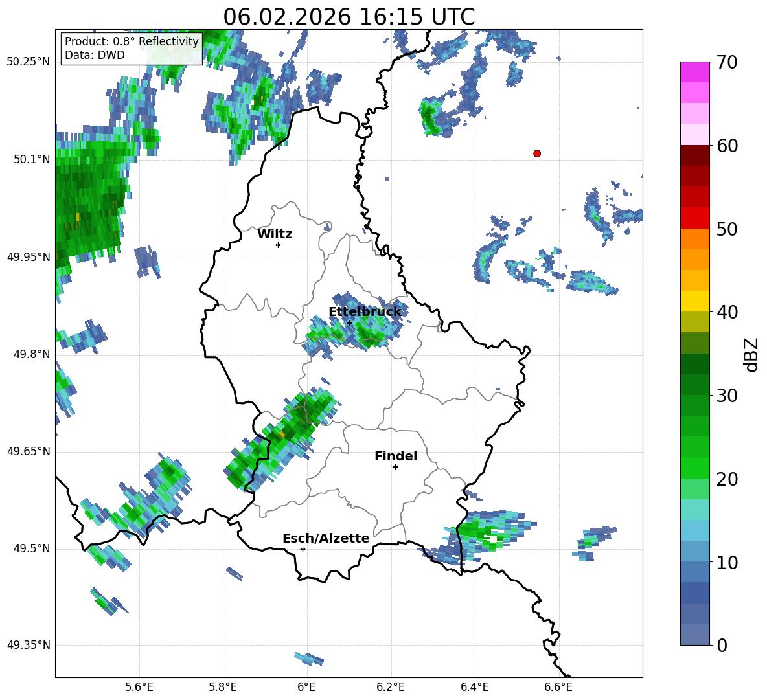This screenshot has width=767, height=700.
Task: Click the 49.5°N latitude label
Action: coord(32,548)
